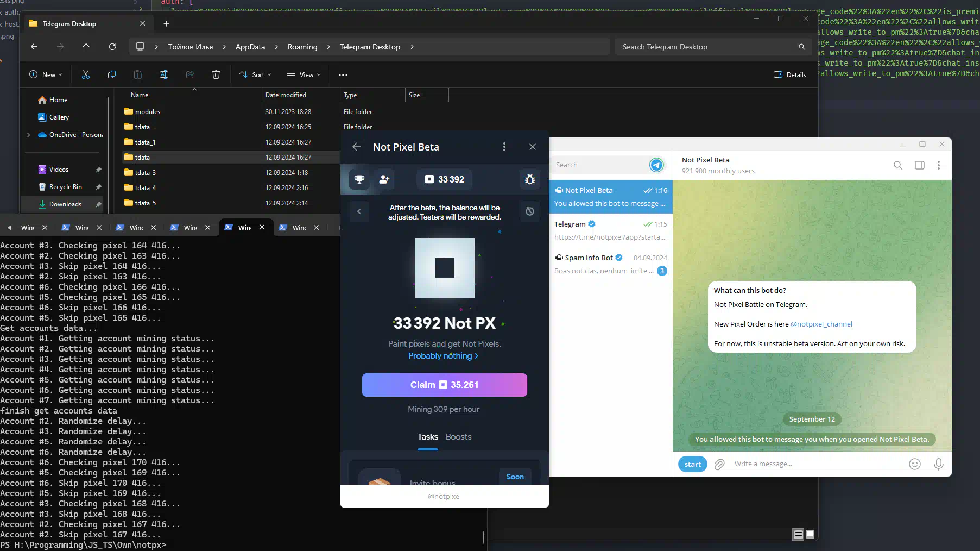This screenshot has width=980, height=551.
Task: Click back arrow in Not Pixel Beta header
Action: pyautogui.click(x=357, y=147)
